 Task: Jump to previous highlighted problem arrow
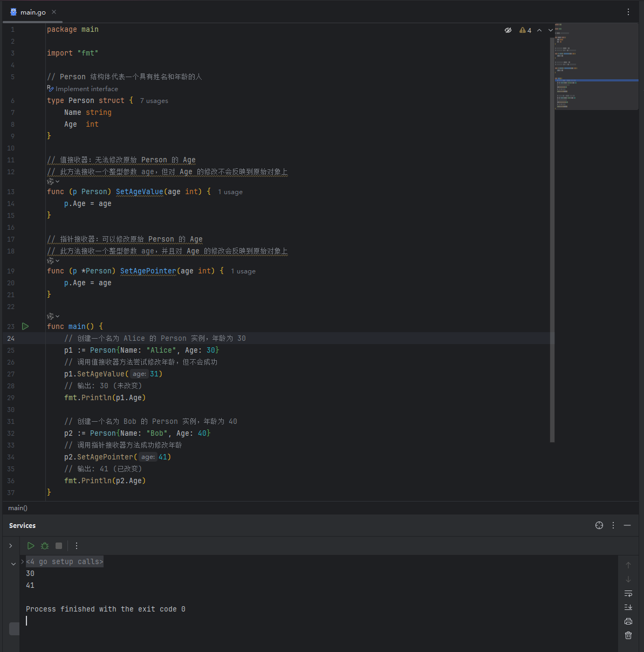(539, 30)
